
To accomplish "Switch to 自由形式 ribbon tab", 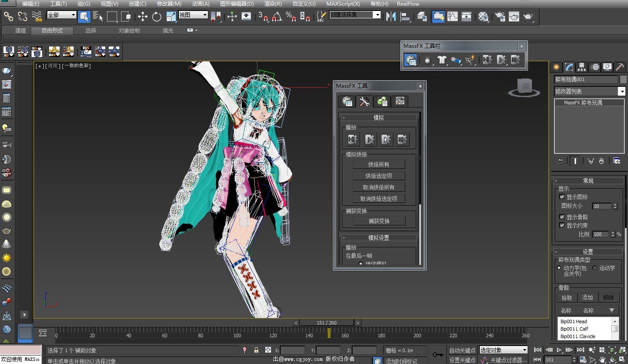I will 52,31.
